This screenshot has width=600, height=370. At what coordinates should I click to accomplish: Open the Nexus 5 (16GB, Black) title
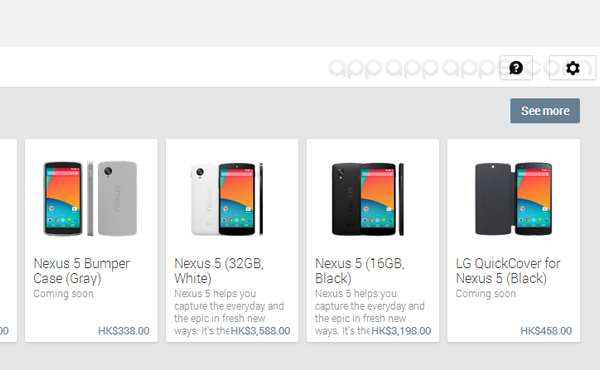click(360, 271)
